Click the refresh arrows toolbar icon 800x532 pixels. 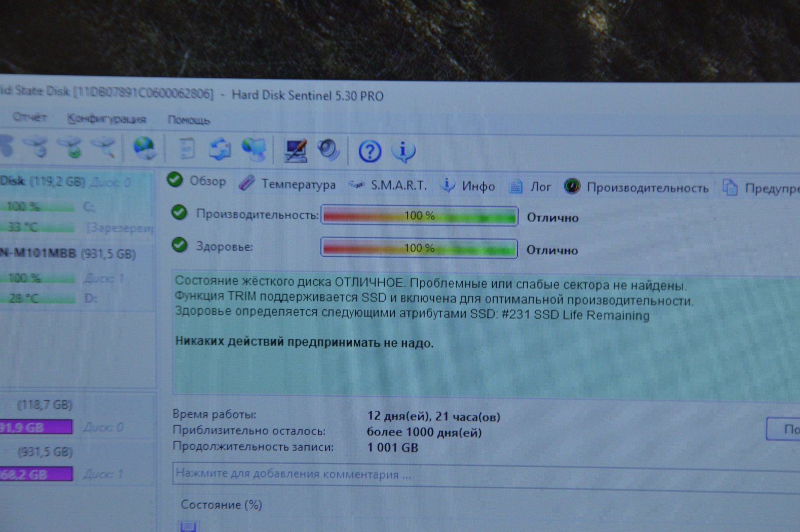point(220,149)
